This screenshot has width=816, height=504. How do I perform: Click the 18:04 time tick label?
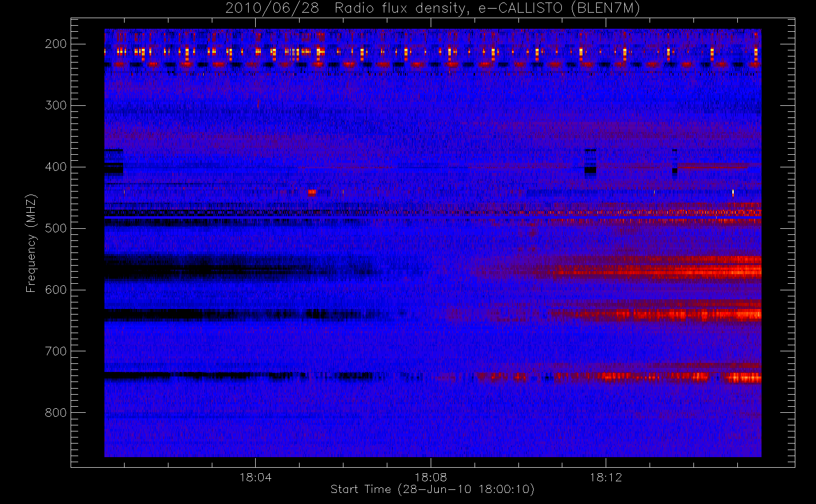coord(255,477)
